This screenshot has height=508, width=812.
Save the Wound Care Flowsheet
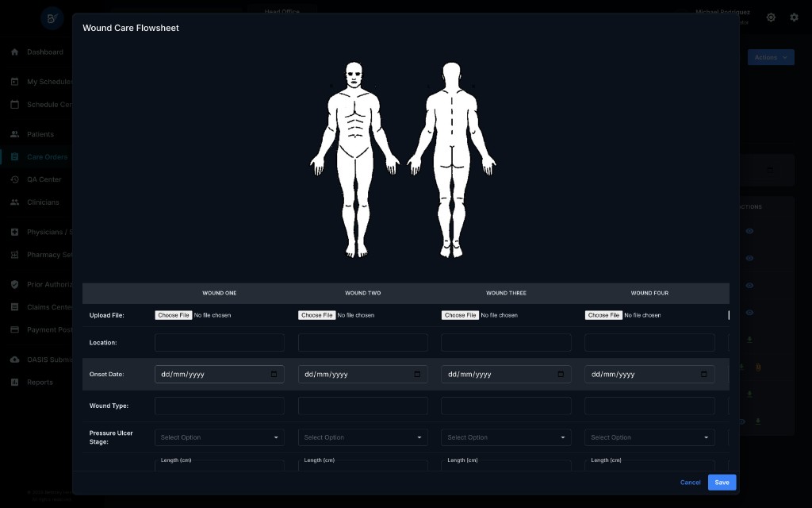click(x=722, y=482)
